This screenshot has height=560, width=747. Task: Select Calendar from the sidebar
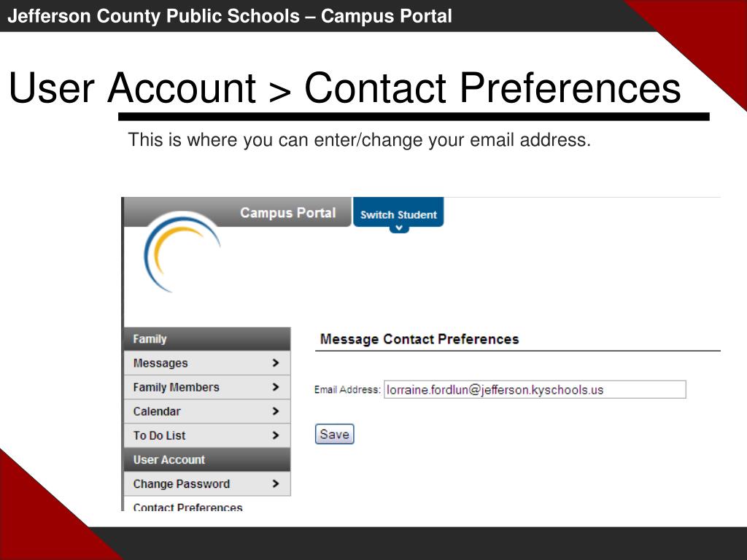point(207,411)
